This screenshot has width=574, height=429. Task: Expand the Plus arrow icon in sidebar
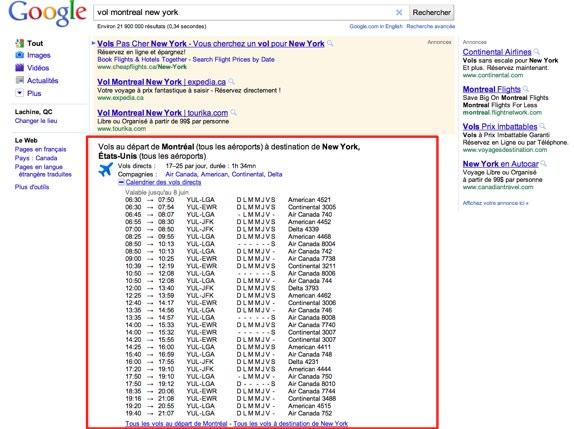pyautogui.click(x=19, y=93)
